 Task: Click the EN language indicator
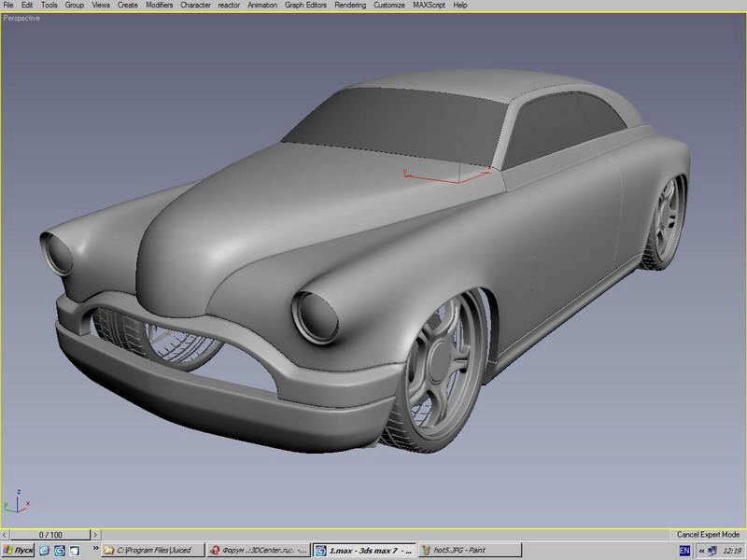[684, 551]
